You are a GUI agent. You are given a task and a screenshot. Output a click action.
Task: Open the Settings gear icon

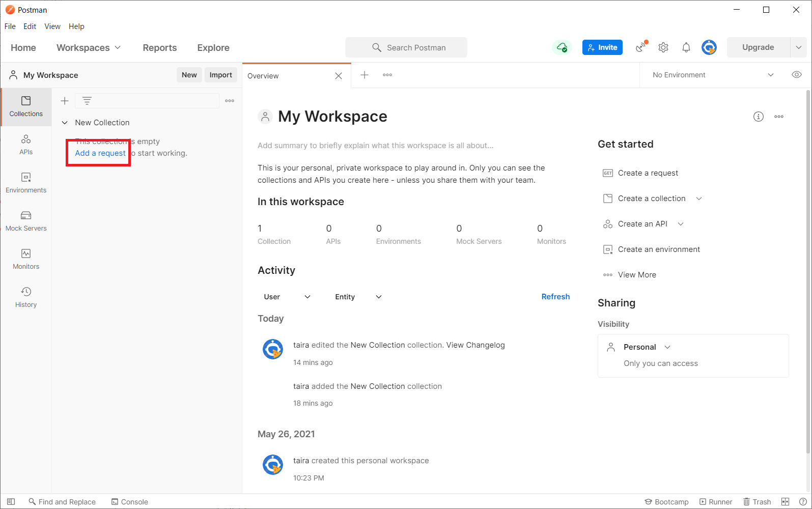[663, 47]
